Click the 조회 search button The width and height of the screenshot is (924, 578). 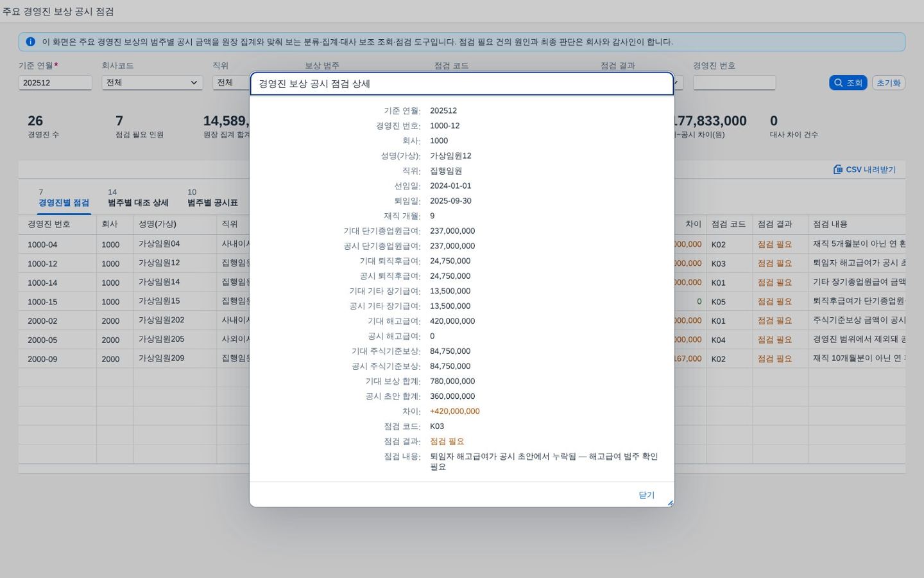point(848,83)
